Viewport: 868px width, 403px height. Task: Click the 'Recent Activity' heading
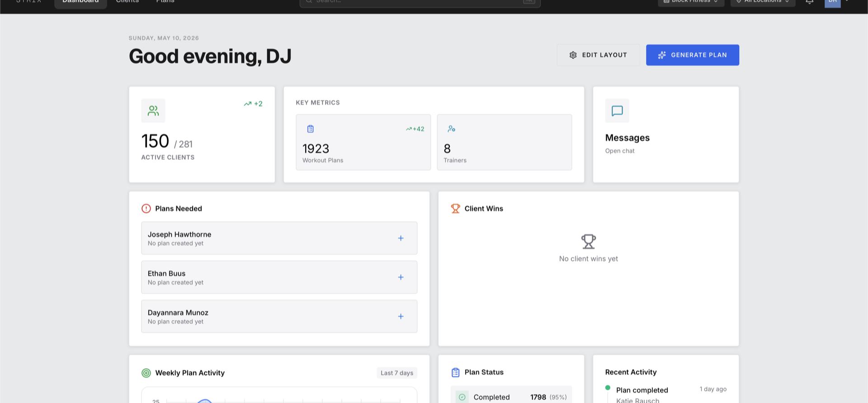pyautogui.click(x=631, y=372)
